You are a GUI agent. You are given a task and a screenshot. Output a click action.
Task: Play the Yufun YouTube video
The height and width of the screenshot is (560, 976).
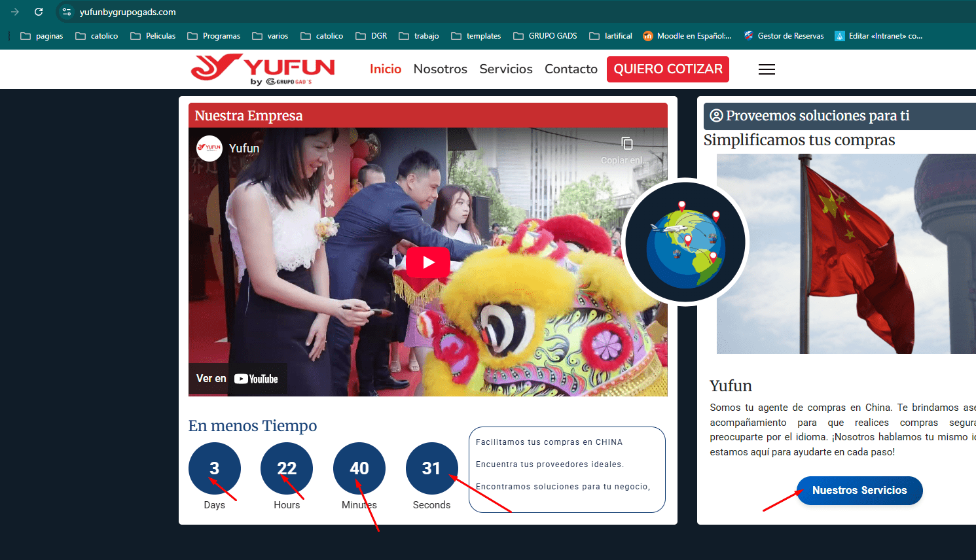(428, 262)
